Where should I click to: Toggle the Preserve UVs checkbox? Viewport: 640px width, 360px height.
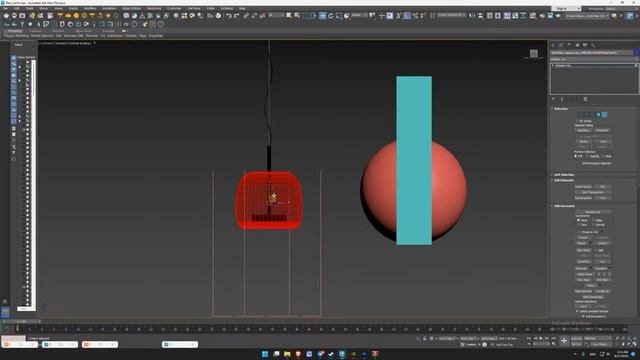(578, 231)
